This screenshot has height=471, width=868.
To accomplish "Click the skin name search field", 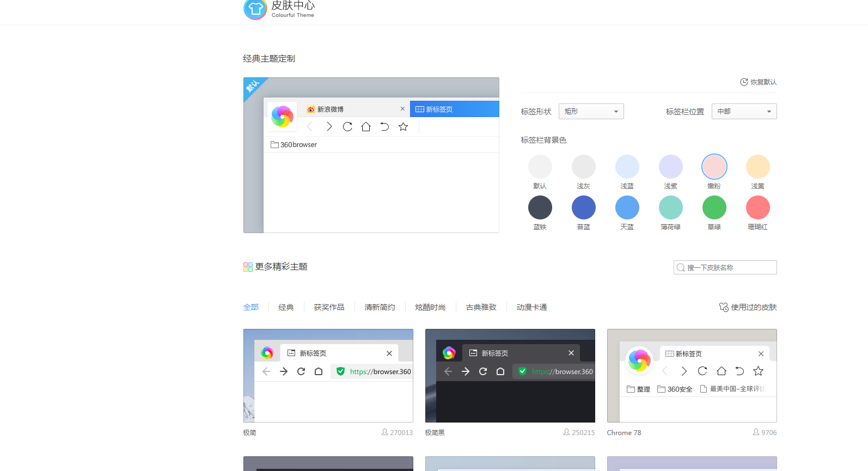I will tap(725, 267).
